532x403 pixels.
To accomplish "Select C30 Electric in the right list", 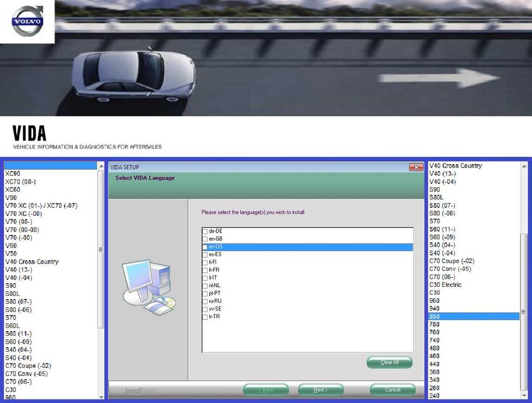I will point(474,285).
